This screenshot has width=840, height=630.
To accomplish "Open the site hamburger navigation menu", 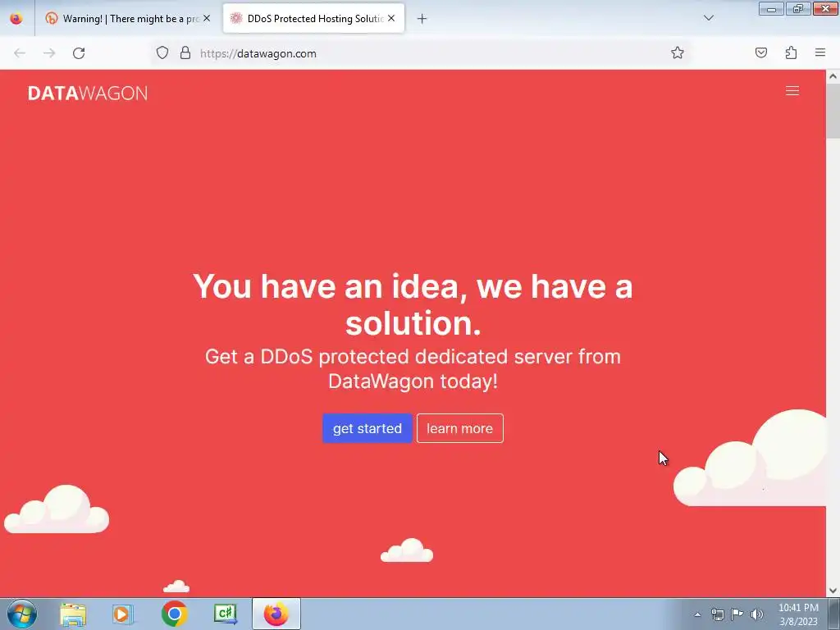I will point(792,91).
